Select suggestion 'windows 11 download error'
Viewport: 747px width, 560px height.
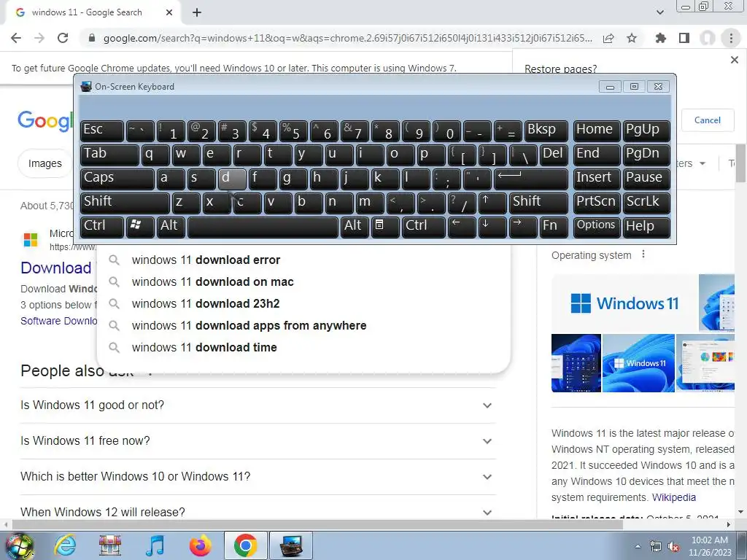coord(303,260)
